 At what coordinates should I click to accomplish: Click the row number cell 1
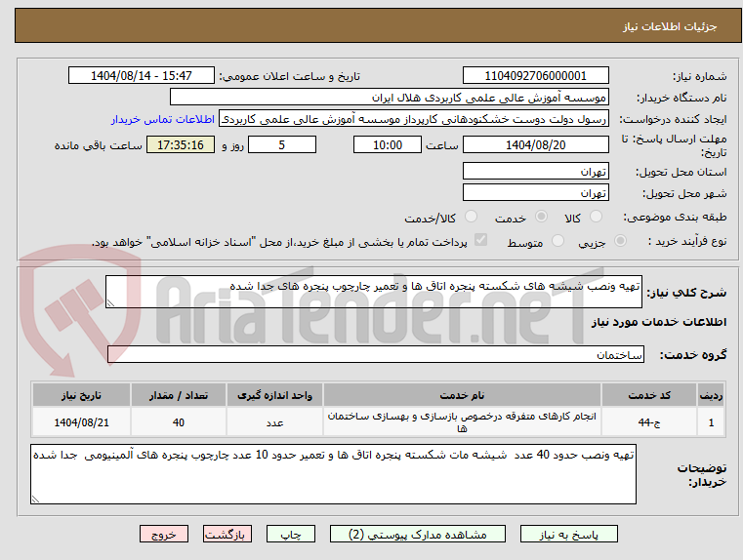[x=711, y=421]
